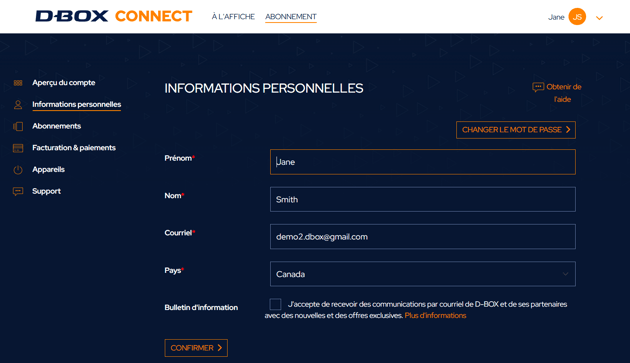Click the Appareils power icon
The height and width of the screenshot is (363, 630).
pyautogui.click(x=18, y=170)
